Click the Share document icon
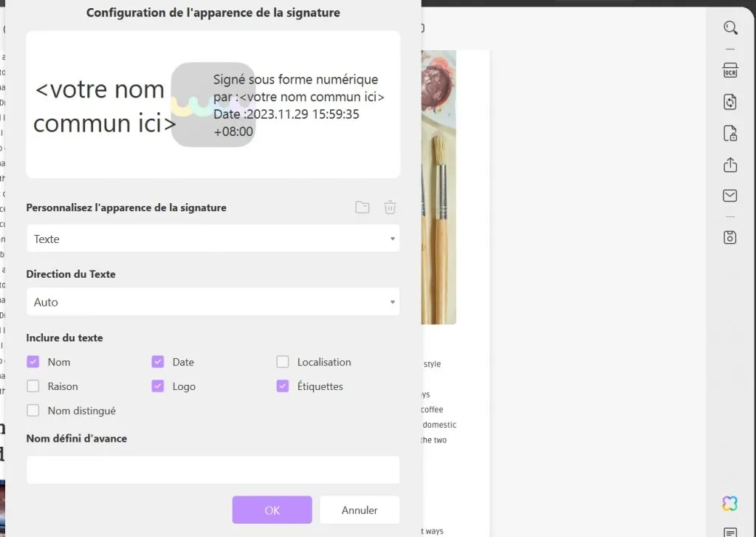 pos(729,165)
